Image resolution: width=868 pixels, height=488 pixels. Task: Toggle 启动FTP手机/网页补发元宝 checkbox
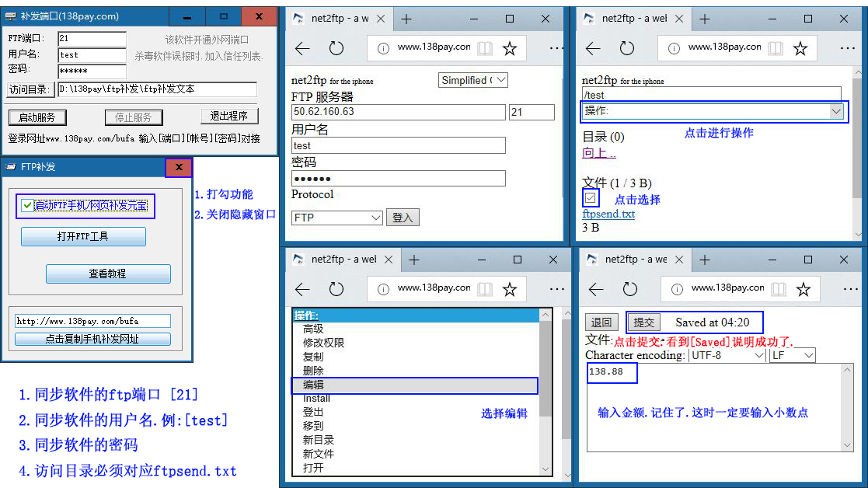pyautogui.click(x=28, y=206)
